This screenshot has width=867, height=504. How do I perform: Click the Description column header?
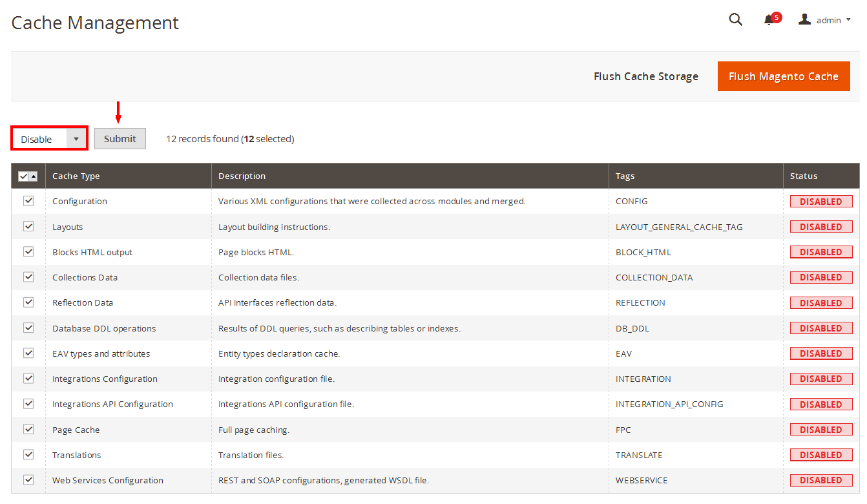(x=410, y=176)
